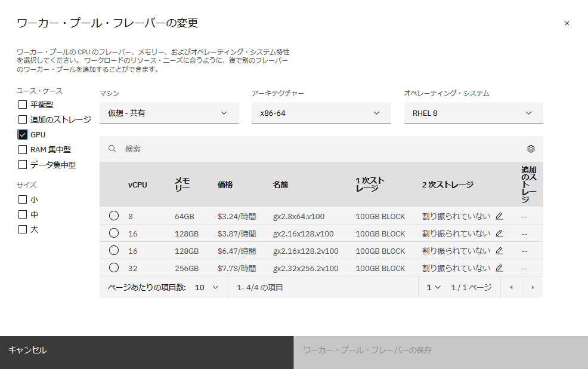The height and width of the screenshot is (369, 588).
Task: Open the page number dropdown showing 1
Action: [x=433, y=288]
